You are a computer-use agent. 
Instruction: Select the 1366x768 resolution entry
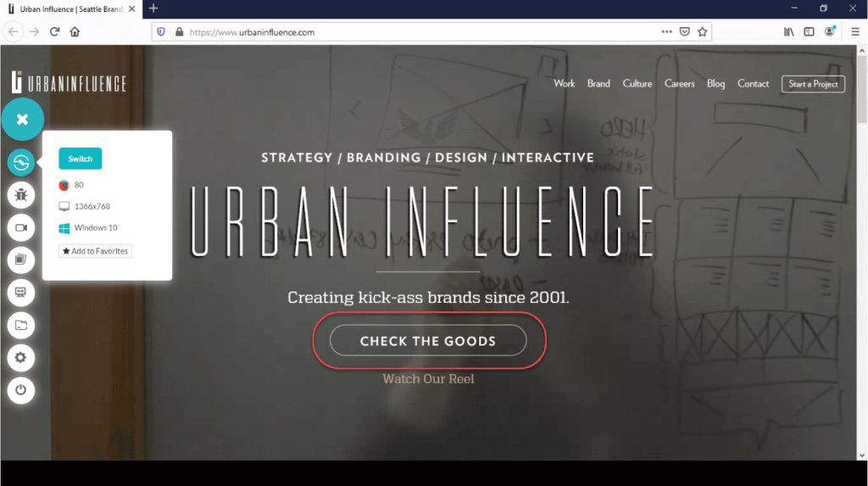[85, 206]
